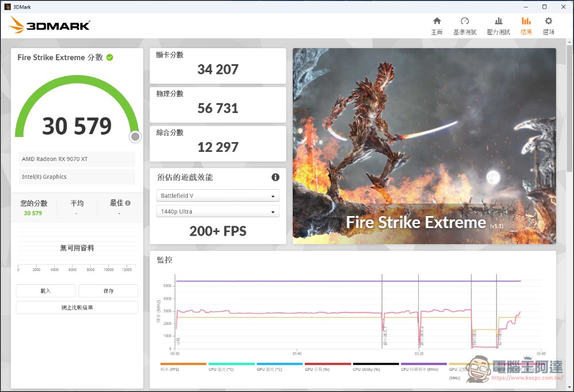
Task: Open the Battlefield V game dropdown
Action: [x=217, y=195]
